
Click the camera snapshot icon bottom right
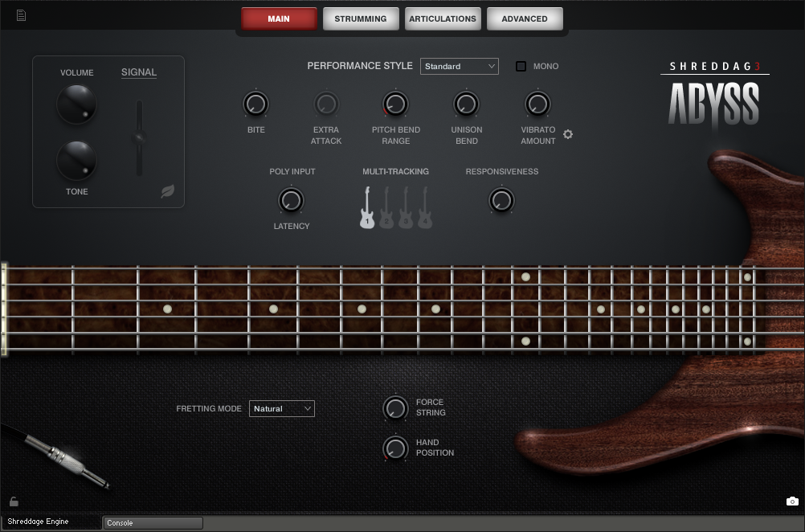(791, 500)
